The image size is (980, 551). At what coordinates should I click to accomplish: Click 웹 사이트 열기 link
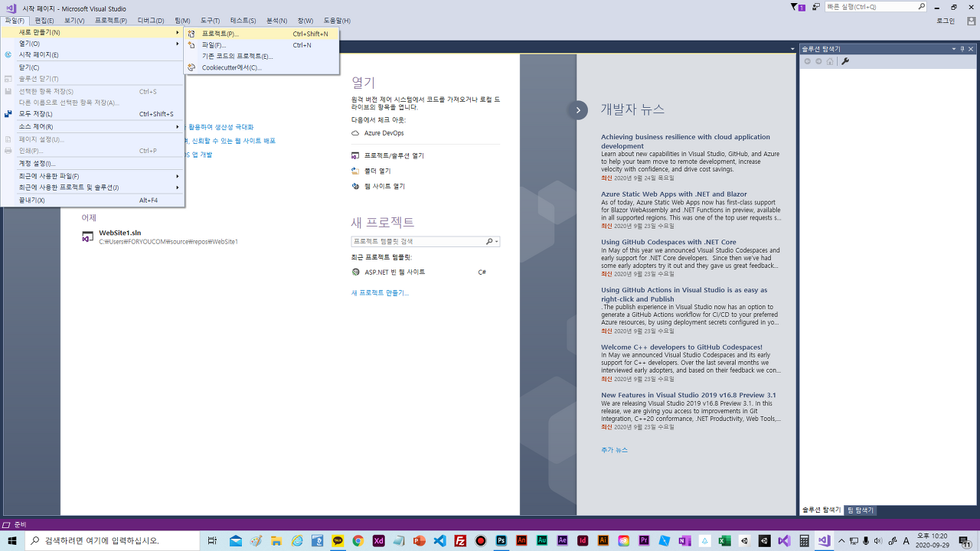pyautogui.click(x=384, y=186)
